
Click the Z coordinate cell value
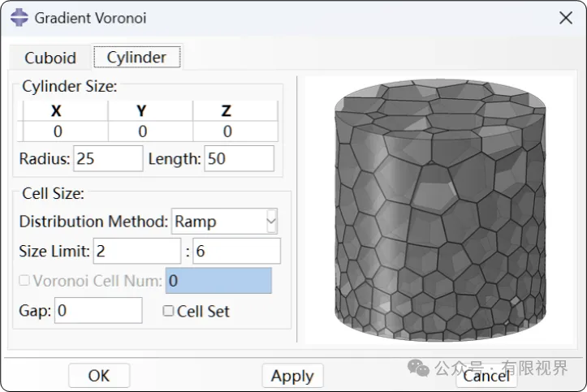point(227,131)
